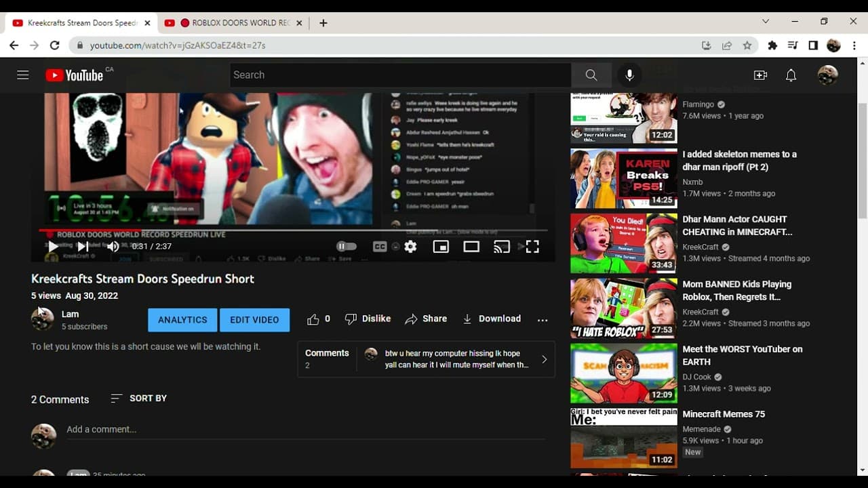This screenshot has height=488, width=868.
Task: Switch to ROBLOX DOORS WORLD REC tab
Action: (x=234, y=23)
